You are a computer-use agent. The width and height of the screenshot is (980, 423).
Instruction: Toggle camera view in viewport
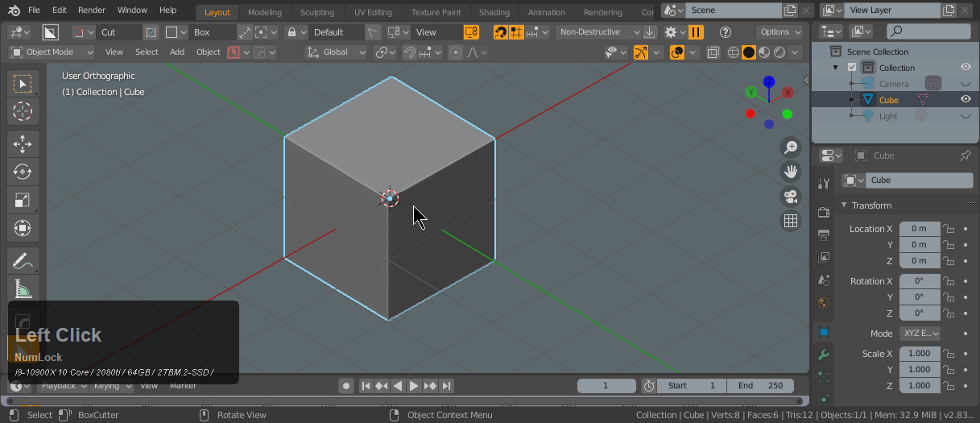coord(791,197)
